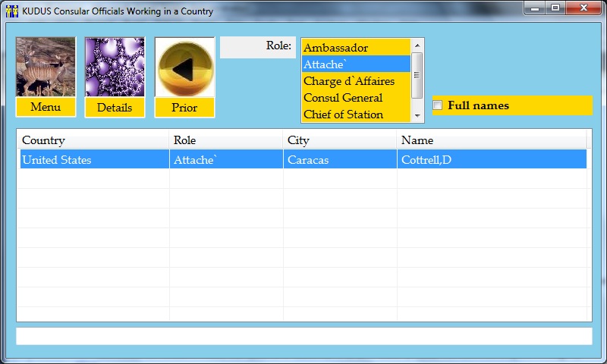Sort by the Country column header
607x364 pixels.
click(93, 140)
